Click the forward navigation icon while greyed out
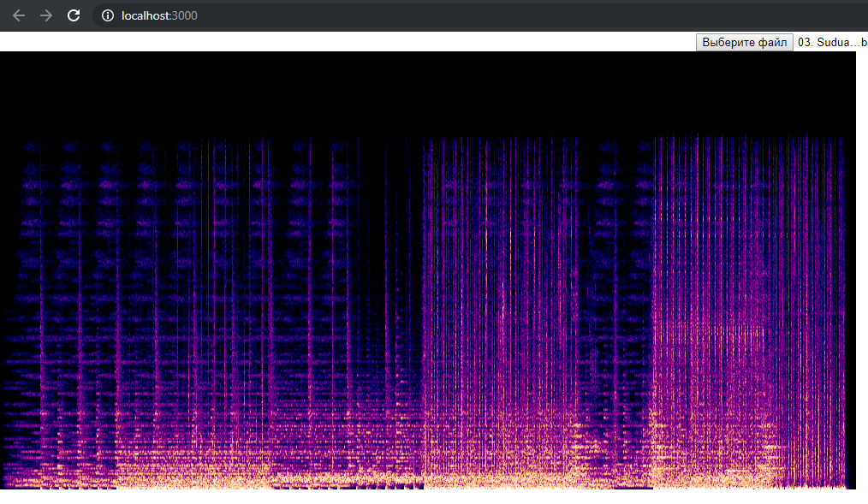 tap(45, 15)
